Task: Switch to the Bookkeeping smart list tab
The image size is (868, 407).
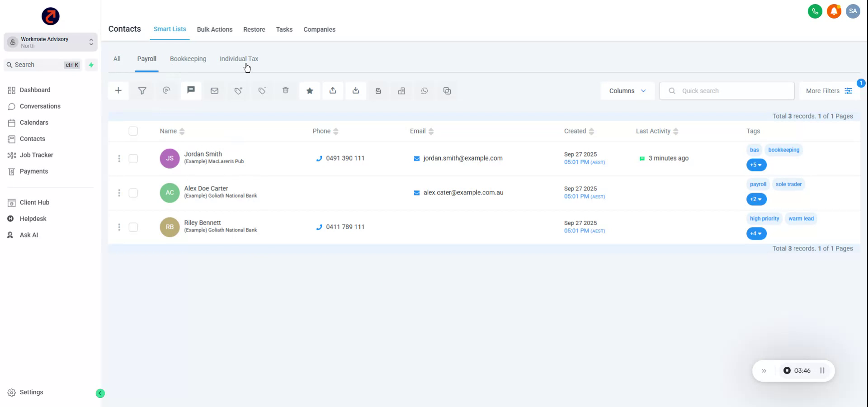Action: tap(188, 59)
